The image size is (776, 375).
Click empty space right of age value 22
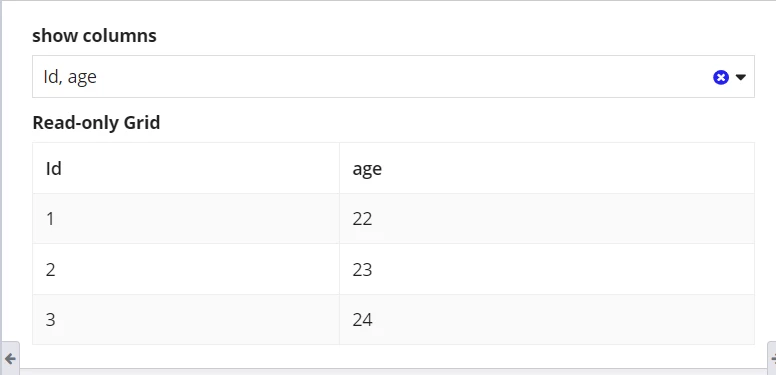tap(564, 219)
